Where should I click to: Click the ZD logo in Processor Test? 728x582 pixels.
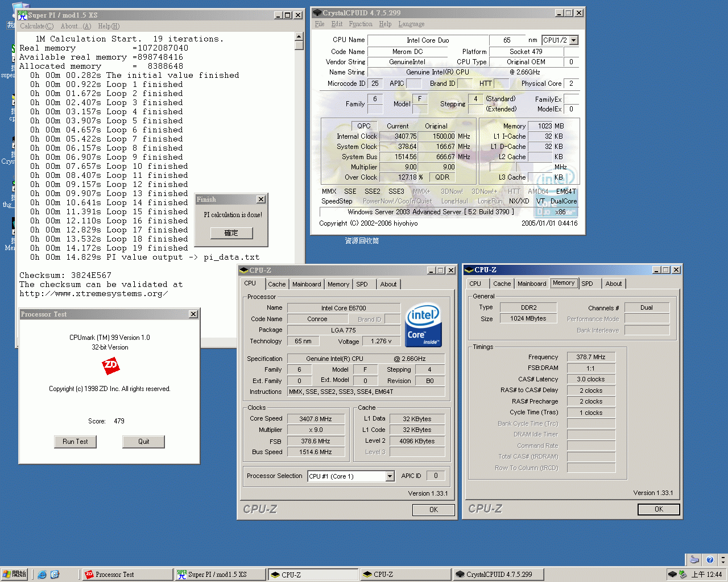coord(111,365)
